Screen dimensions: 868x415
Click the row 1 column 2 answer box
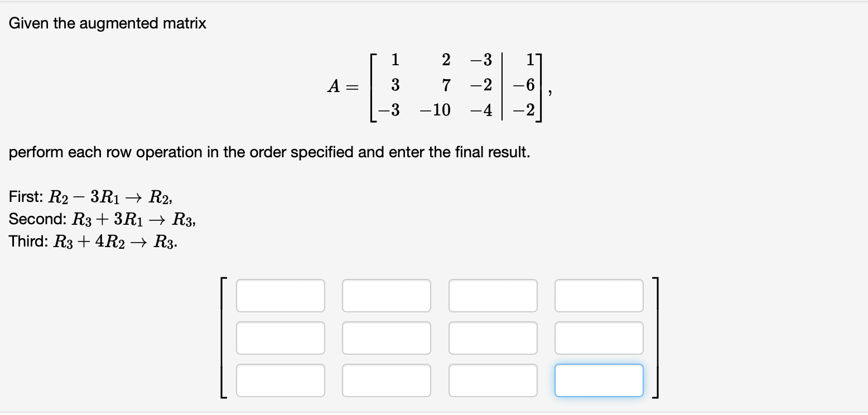coord(386,296)
